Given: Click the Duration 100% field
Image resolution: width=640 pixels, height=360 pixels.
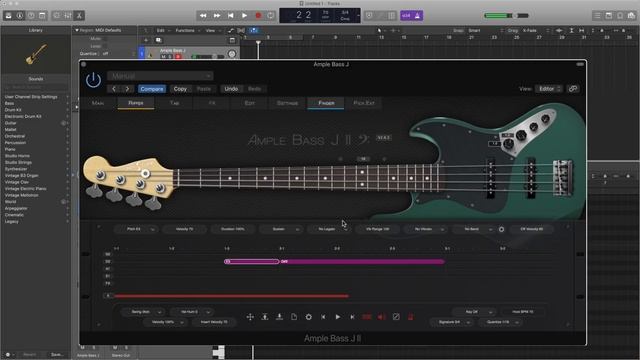Looking at the screenshot, I should click(233, 229).
